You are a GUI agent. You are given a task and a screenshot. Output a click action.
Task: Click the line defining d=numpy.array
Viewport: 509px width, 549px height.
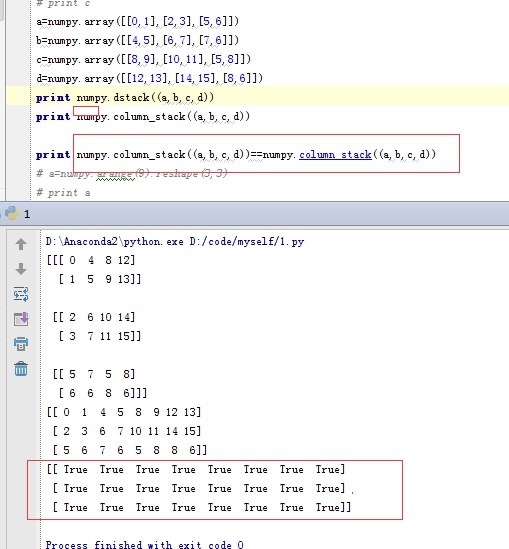(x=149, y=78)
